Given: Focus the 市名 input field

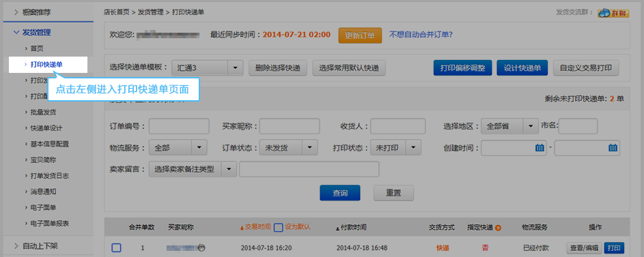Looking at the screenshot, I should pos(578,126).
